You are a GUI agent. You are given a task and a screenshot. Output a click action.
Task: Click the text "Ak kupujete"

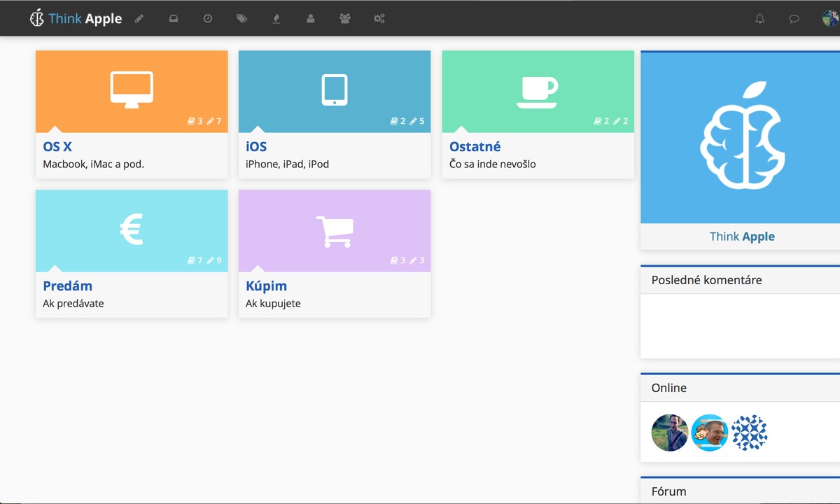(274, 304)
